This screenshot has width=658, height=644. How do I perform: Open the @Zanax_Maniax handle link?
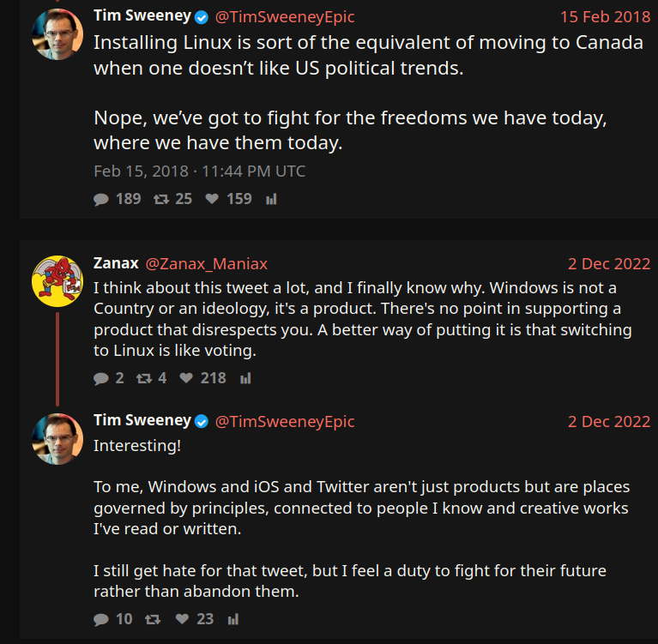click(206, 264)
